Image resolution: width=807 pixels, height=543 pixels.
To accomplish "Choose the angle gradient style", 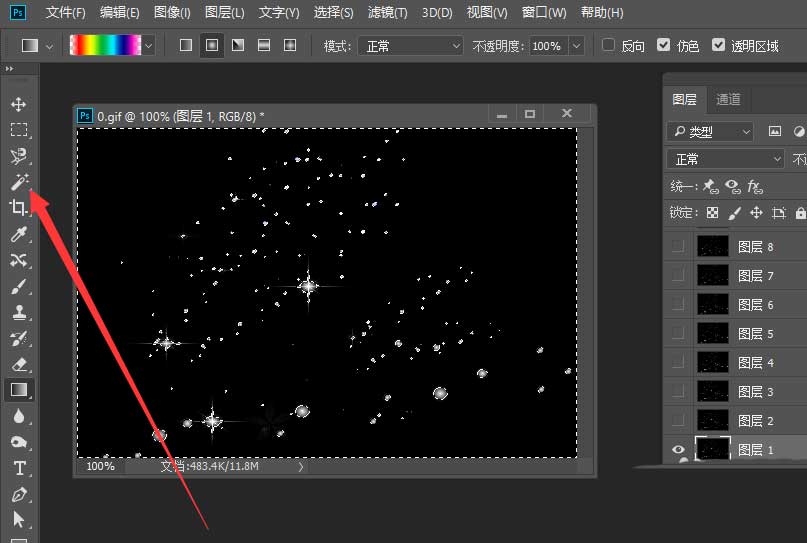I will [238, 45].
